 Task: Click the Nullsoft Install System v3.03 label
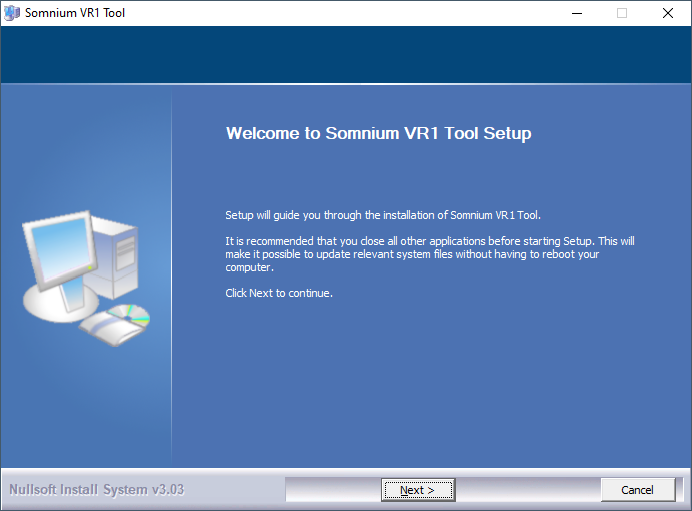(97, 490)
